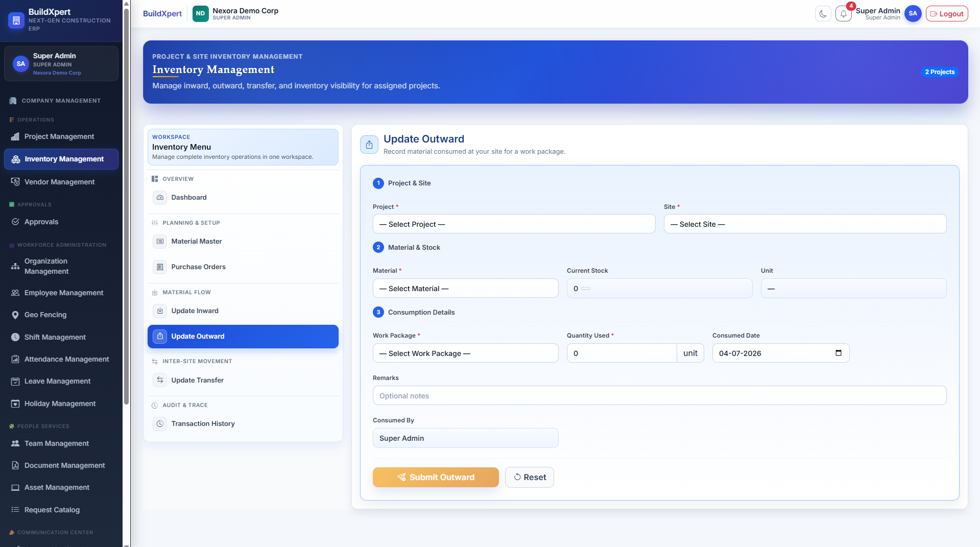980x547 pixels.
Task: Open the Select Material dropdown
Action: coord(465,289)
